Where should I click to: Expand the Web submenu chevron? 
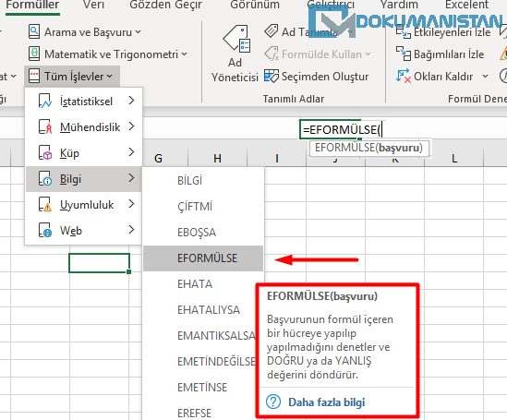[x=131, y=230]
